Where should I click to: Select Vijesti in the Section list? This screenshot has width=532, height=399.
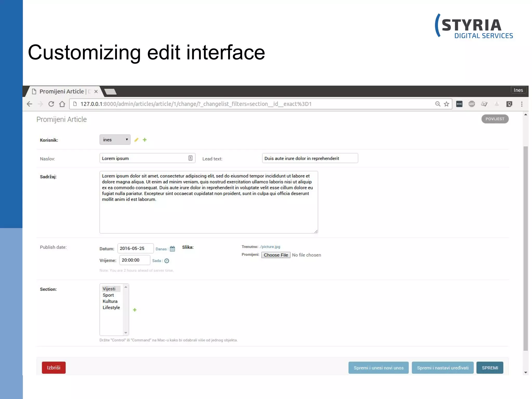[x=111, y=289]
